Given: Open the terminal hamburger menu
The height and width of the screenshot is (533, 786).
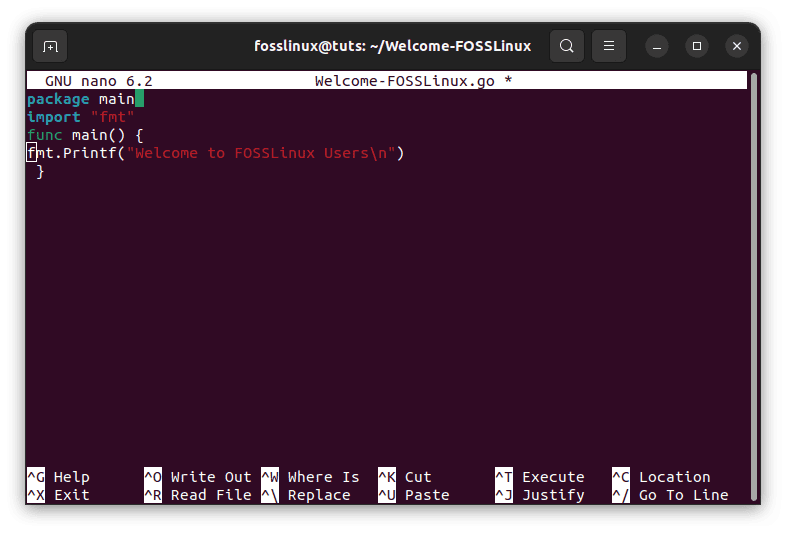Looking at the screenshot, I should click(x=609, y=46).
